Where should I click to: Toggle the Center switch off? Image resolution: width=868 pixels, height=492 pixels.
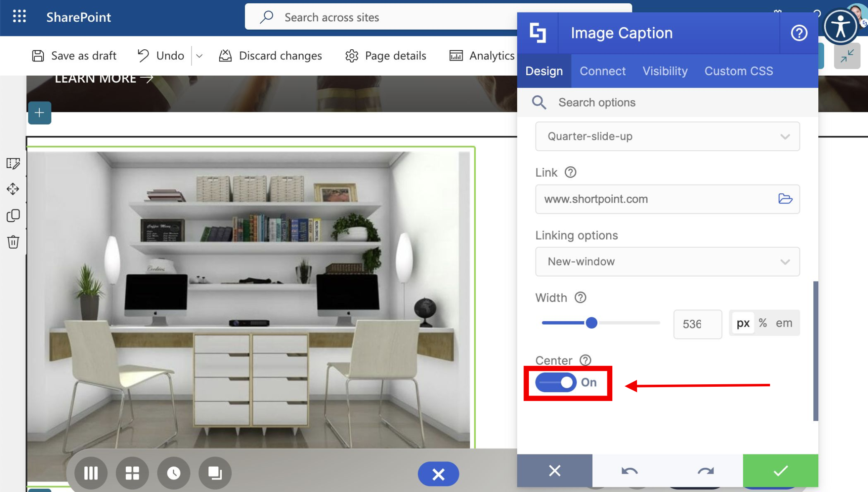coord(556,382)
